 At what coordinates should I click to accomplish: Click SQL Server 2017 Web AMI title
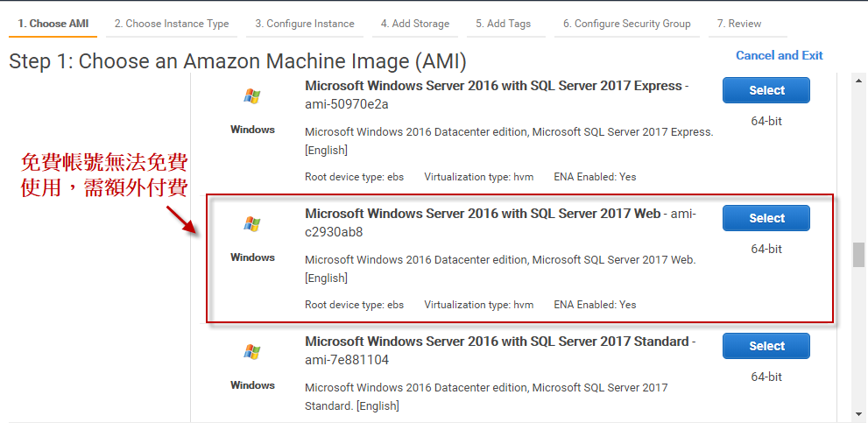click(x=483, y=214)
